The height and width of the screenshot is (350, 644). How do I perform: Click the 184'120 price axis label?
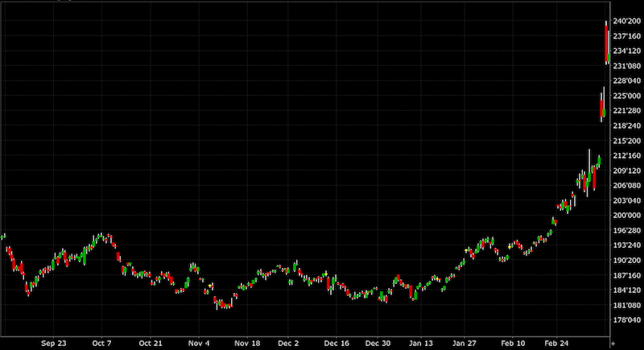click(627, 290)
